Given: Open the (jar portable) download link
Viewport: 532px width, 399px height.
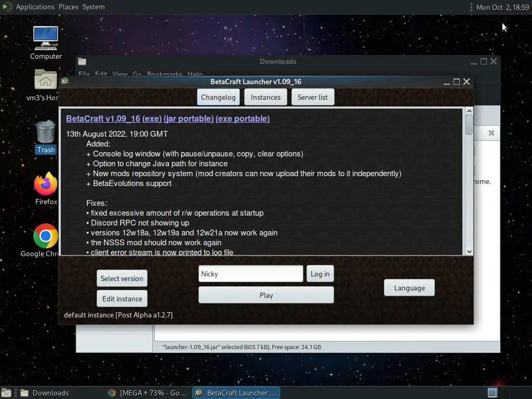Looking at the screenshot, I should pos(189,118).
